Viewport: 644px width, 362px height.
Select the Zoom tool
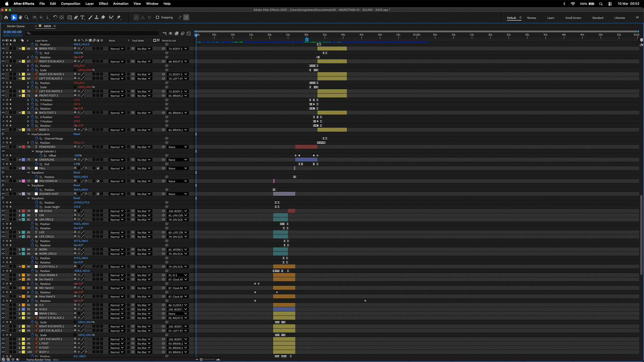pos(26,17)
